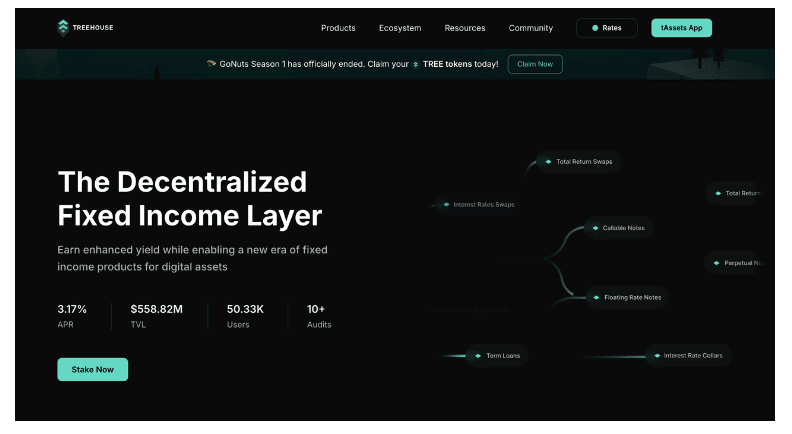Expand the Community navigation menu
Viewport: 792px width, 434px height.
tap(530, 28)
